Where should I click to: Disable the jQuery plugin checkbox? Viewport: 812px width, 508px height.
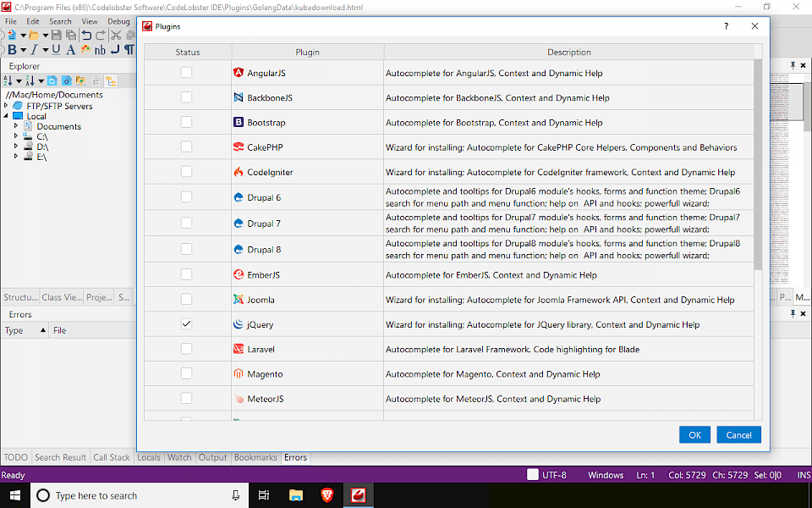[186, 324]
